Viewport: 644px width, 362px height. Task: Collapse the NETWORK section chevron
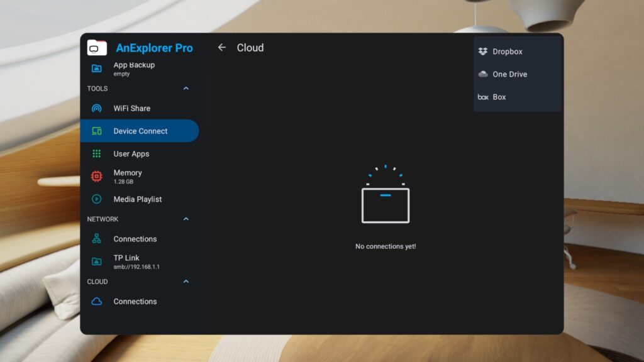[186, 219]
